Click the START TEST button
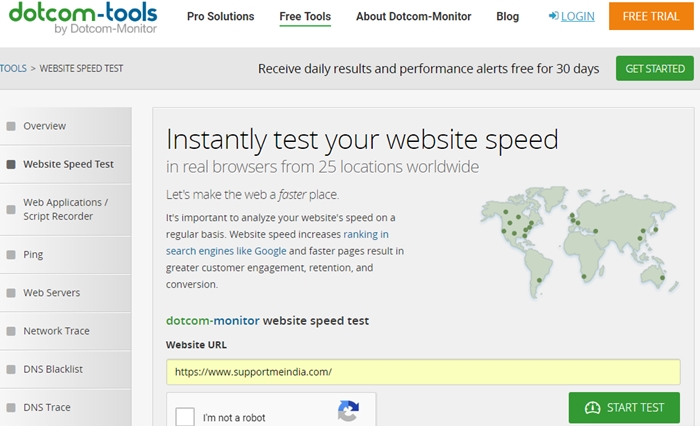This screenshot has width=700, height=426. point(624,408)
